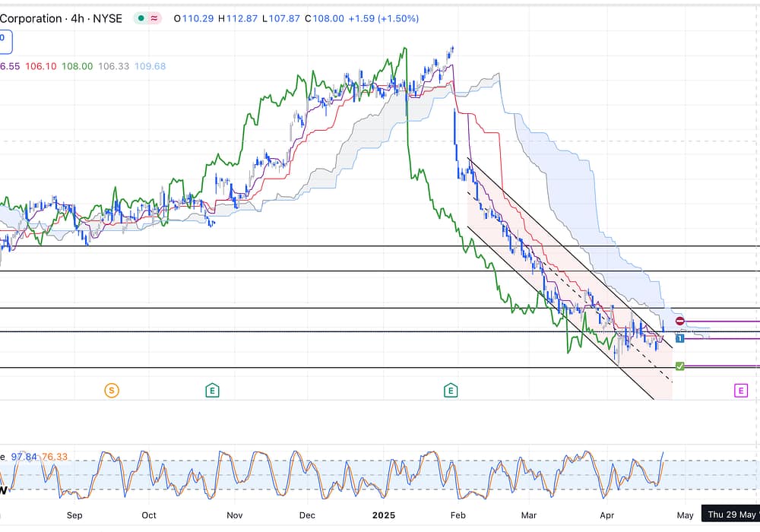Click the 'Corporation · 4h · NYSE' symbol title

[61, 18]
